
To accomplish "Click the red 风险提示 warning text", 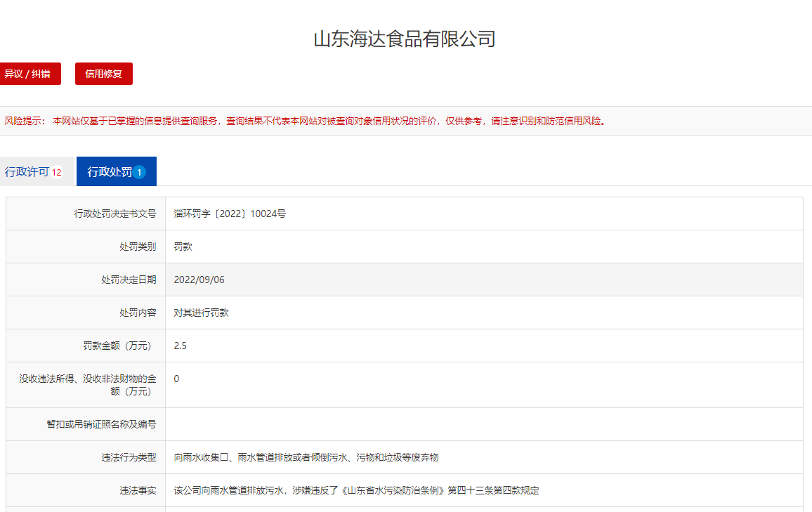I will [306, 121].
